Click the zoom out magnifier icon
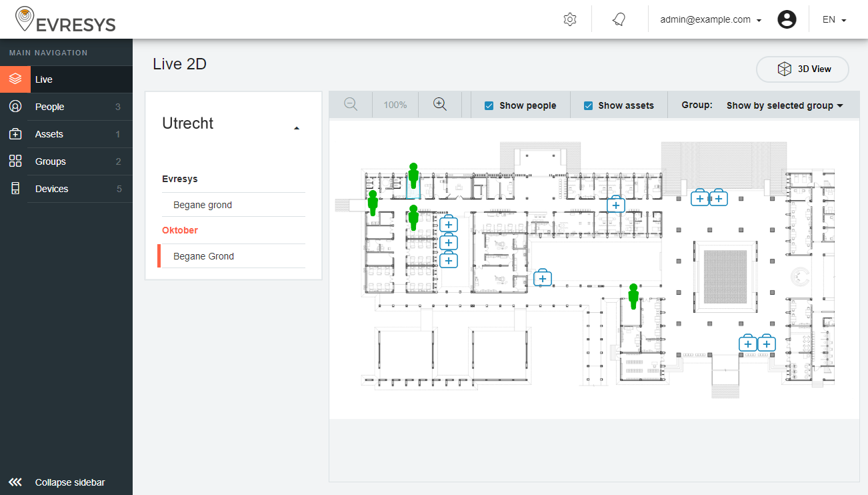Viewport: 868px width, 495px height. (x=351, y=104)
